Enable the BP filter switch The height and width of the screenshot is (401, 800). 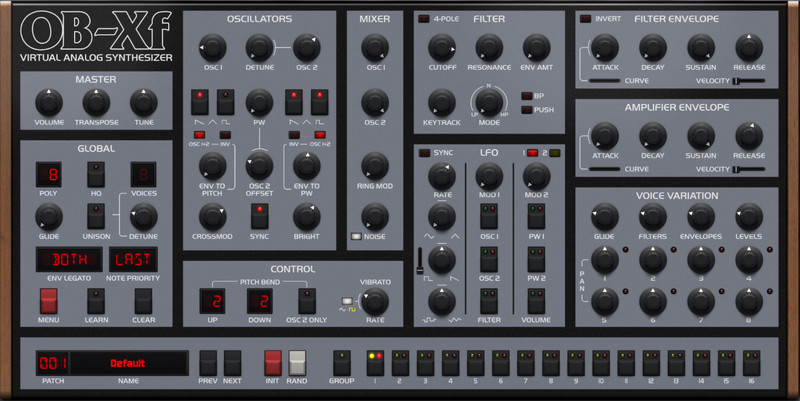[527, 96]
